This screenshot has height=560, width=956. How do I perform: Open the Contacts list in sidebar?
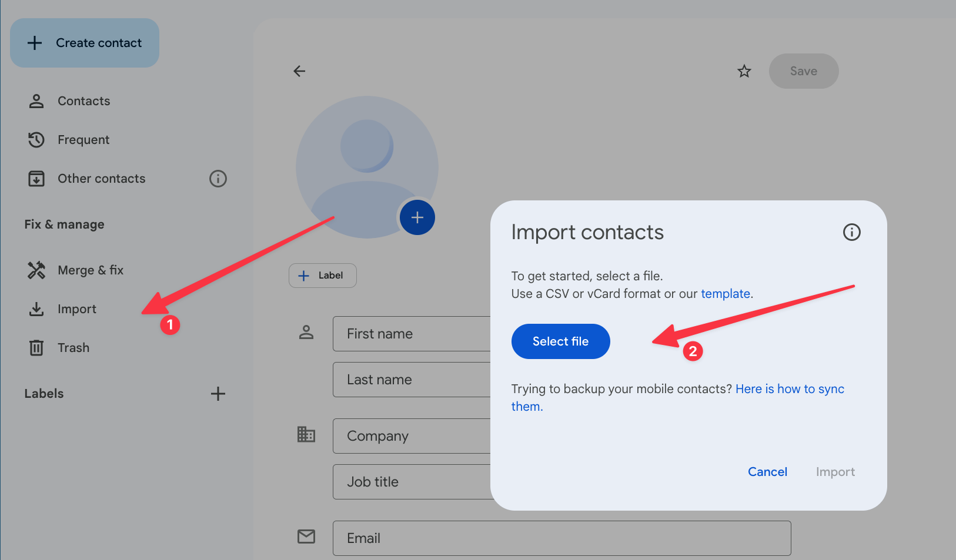point(83,101)
